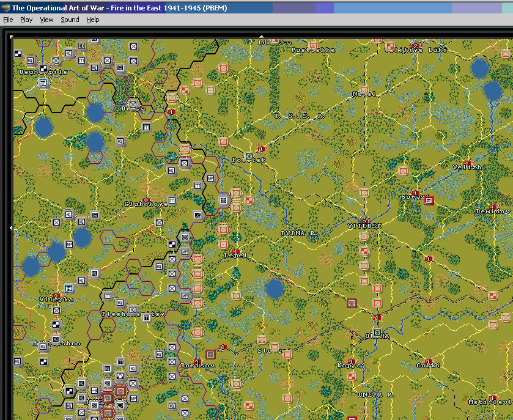Select the Soviet armor counter below Kopys

click(x=352, y=377)
